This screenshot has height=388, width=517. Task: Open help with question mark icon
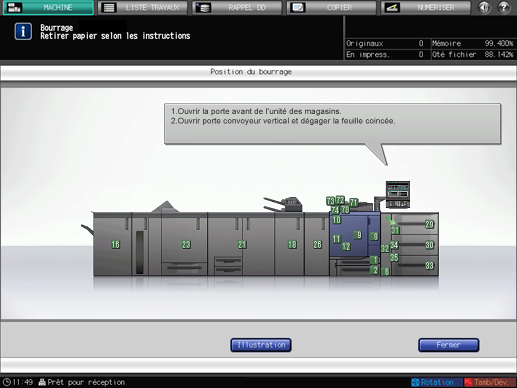504,7
